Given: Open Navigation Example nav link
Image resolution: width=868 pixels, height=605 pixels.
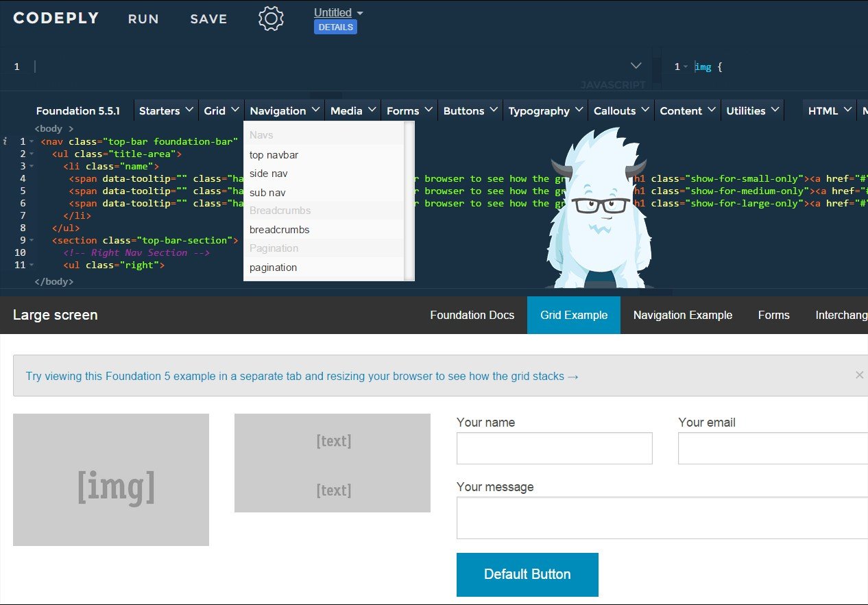Looking at the screenshot, I should [683, 316].
